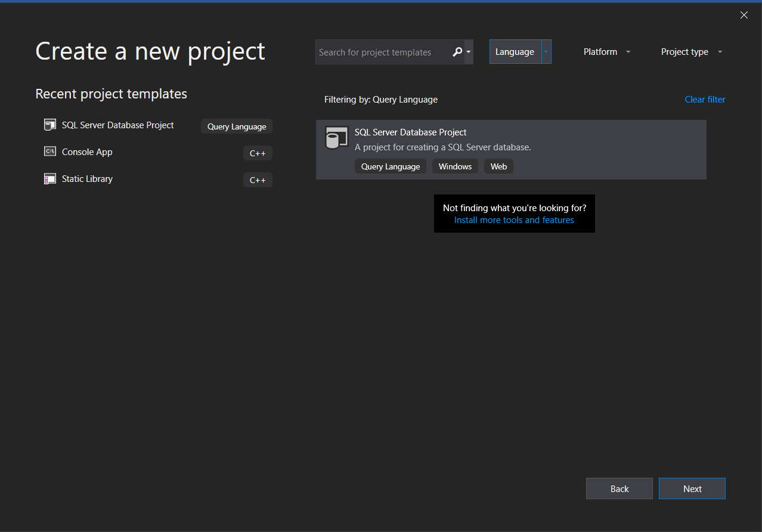Type in the project templates search box
This screenshot has width=762, height=532.
click(382, 52)
